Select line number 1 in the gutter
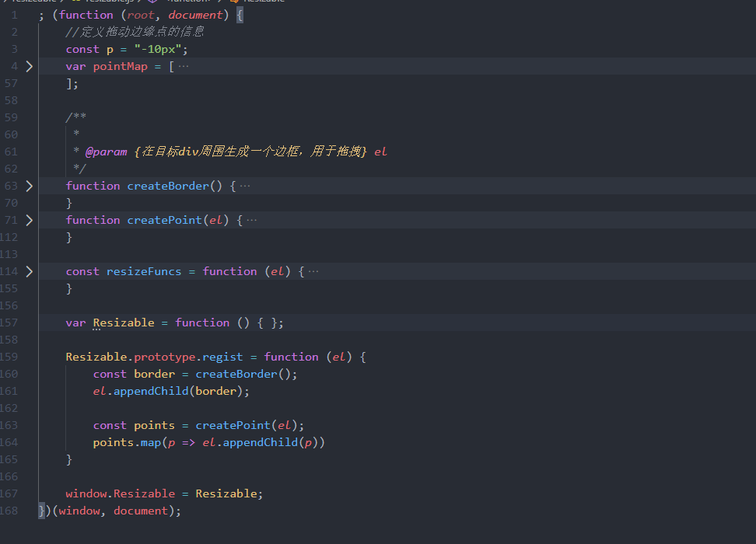 (x=15, y=16)
